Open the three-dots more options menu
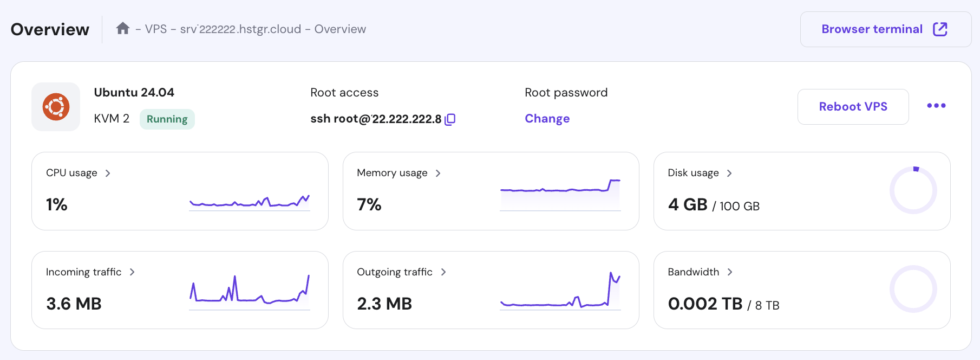This screenshot has height=360, width=980. click(x=936, y=106)
